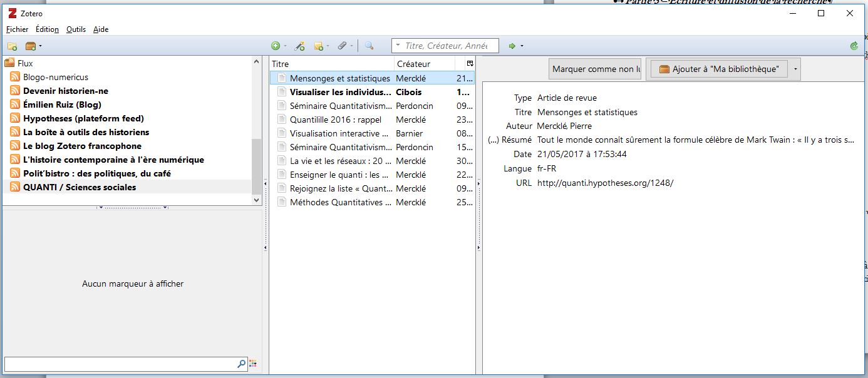Click the colored tag selector menu icon
The image size is (868, 378).
click(x=253, y=363)
